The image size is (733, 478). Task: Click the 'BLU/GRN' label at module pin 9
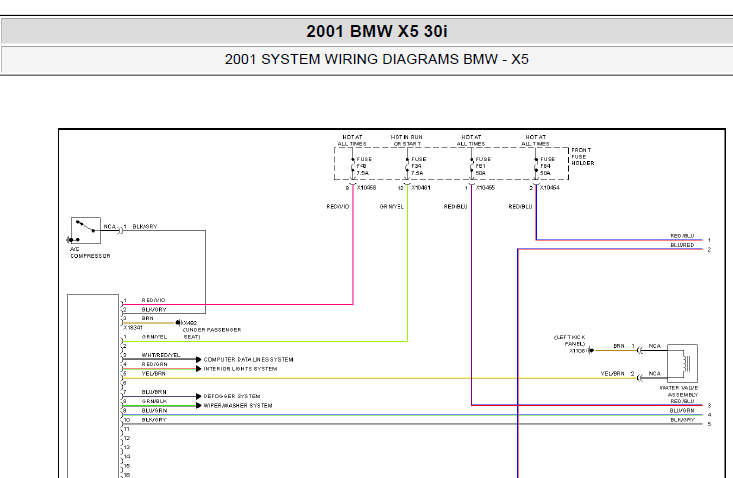(154, 411)
